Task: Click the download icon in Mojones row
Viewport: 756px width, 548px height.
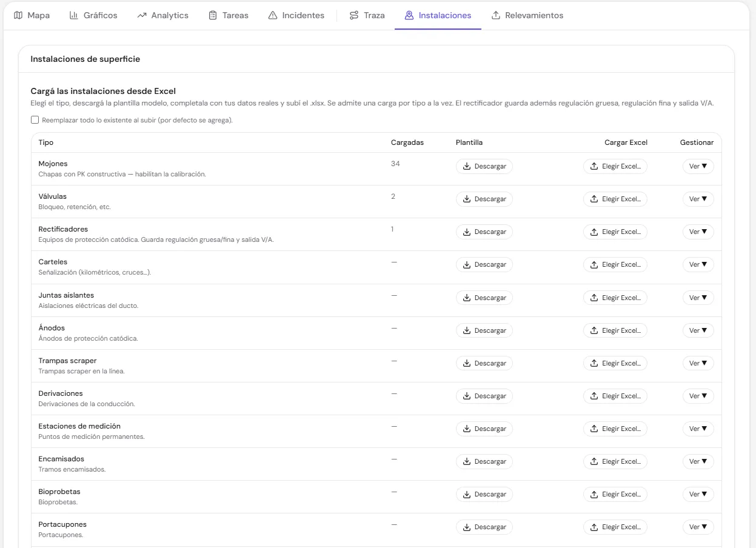Action: tap(467, 166)
